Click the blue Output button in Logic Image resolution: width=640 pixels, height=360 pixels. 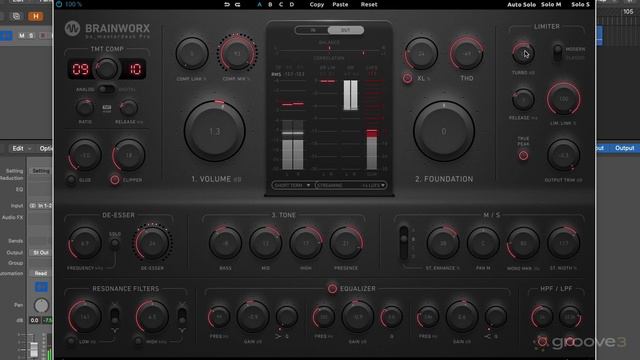click(x=624, y=148)
